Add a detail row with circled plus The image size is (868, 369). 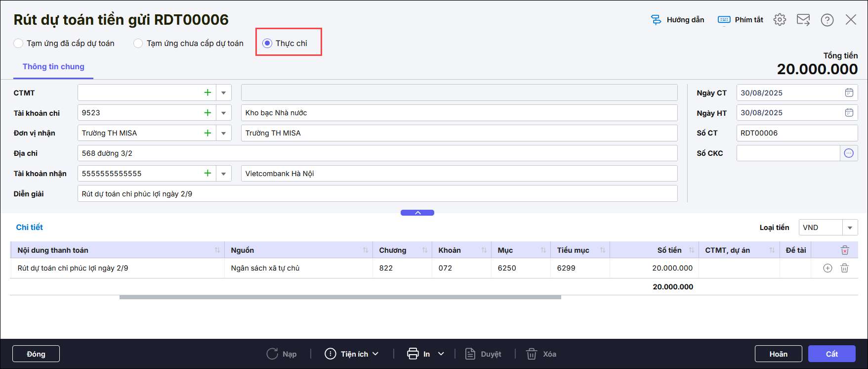827,268
